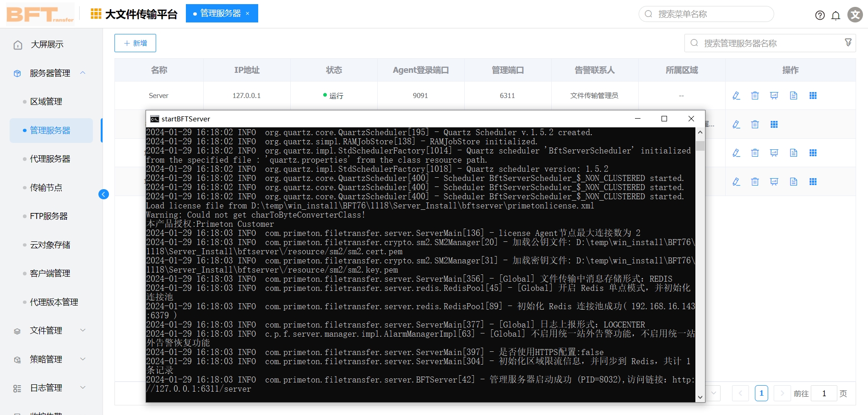This screenshot has width=868, height=415.
Task: Close the 管理服务器 tab
Action: click(x=248, y=13)
